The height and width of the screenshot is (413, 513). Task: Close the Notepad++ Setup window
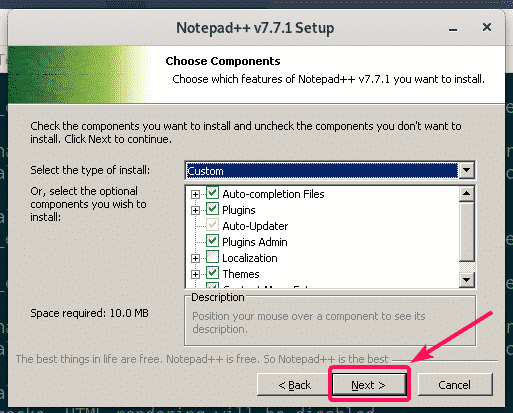click(x=487, y=27)
